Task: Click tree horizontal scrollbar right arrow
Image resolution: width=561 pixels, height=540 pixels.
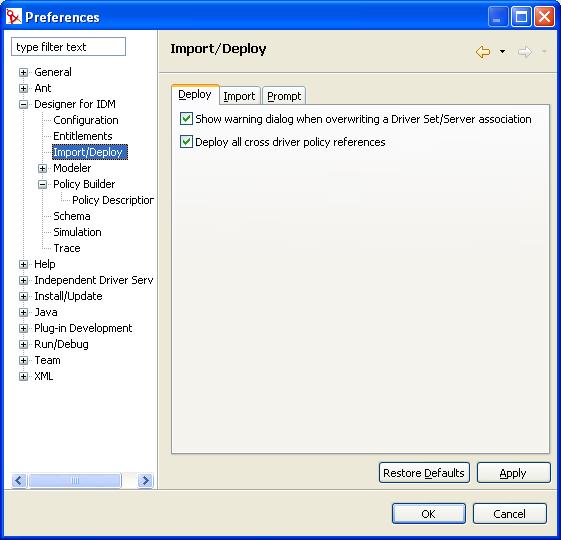Action: point(145,480)
